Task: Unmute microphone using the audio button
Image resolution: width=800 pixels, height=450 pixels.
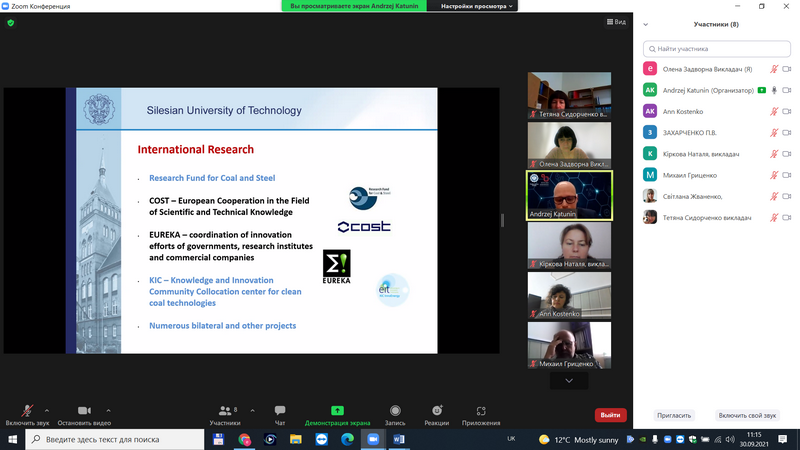Action: [x=26, y=412]
